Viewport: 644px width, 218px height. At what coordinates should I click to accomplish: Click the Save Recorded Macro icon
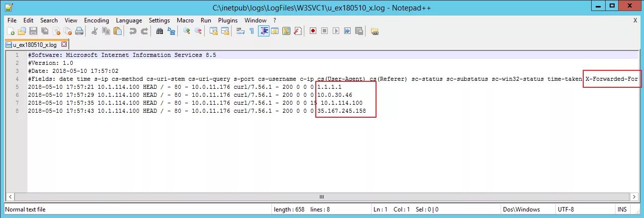(x=359, y=31)
